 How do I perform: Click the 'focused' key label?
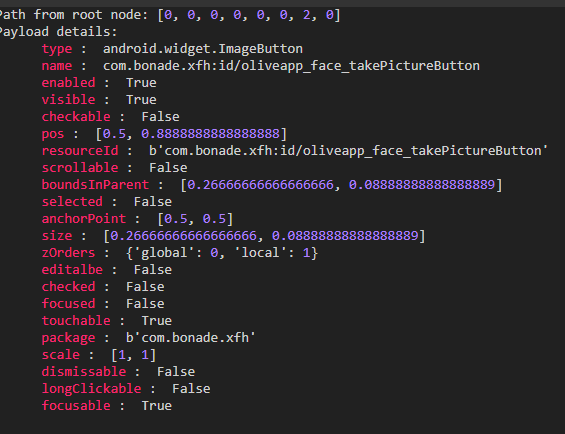pyautogui.click(x=68, y=304)
